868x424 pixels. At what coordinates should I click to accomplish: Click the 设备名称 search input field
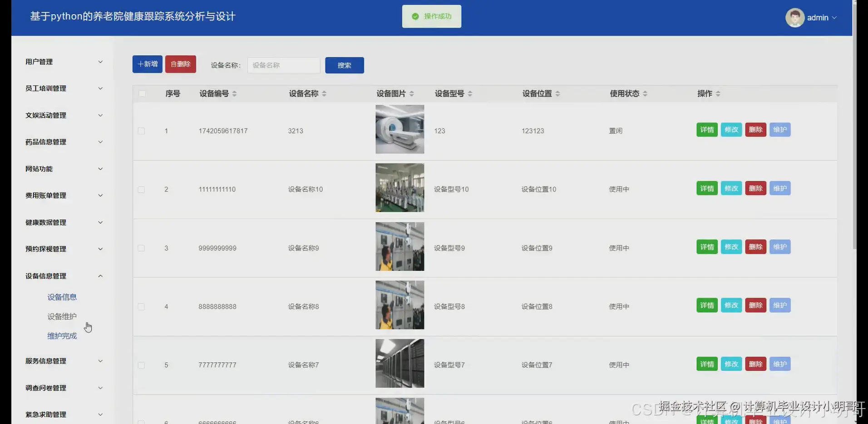283,65
